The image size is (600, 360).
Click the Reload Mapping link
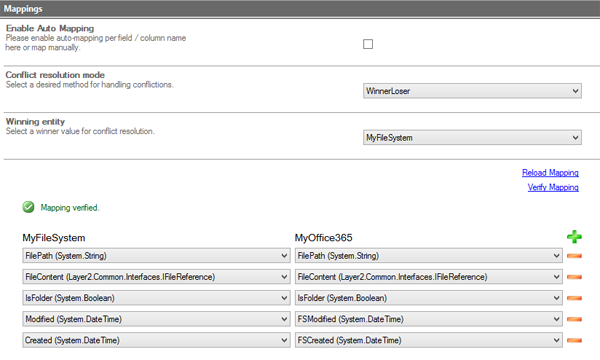(x=550, y=173)
